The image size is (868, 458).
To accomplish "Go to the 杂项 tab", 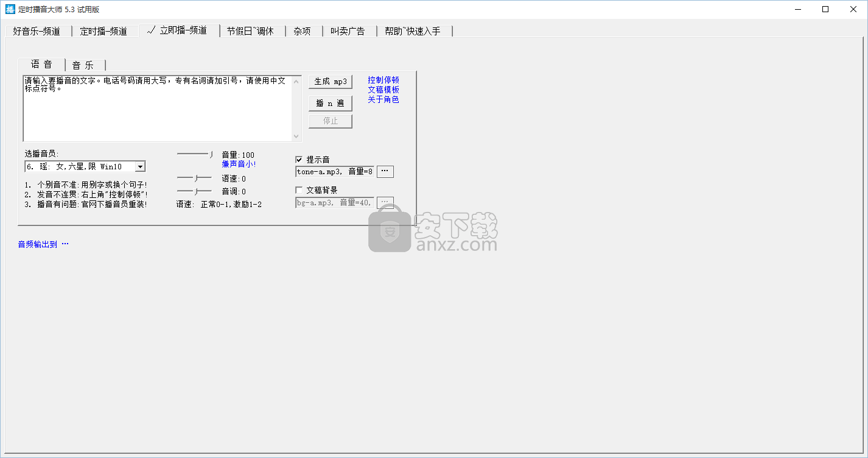I will (303, 31).
